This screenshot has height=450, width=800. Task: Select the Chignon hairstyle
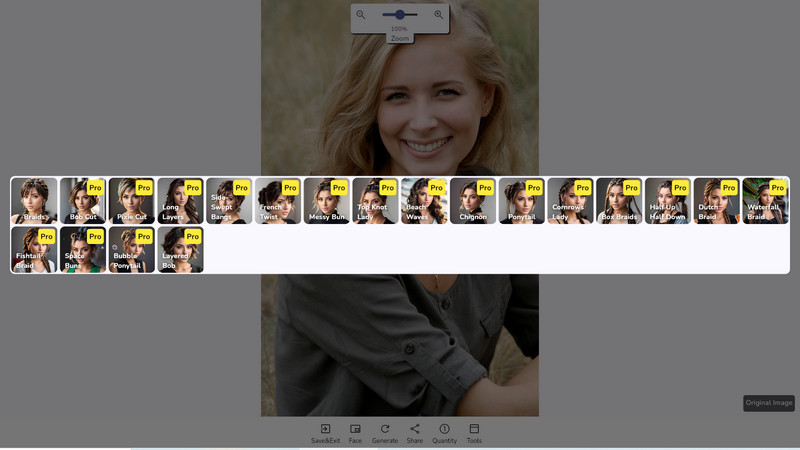click(x=472, y=201)
